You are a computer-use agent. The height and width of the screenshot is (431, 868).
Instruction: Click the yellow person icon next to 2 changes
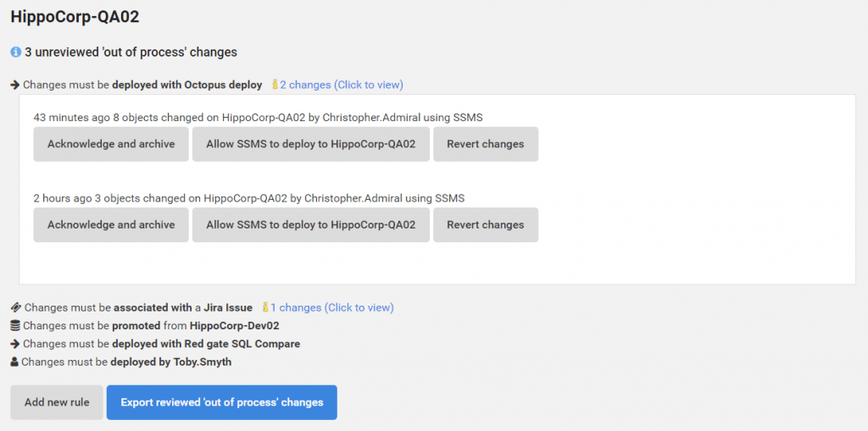click(x=275, y=85)
